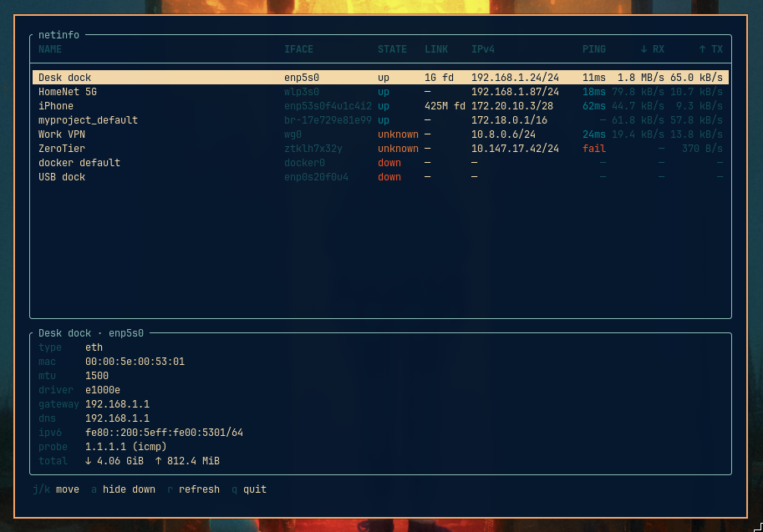This screenshot has width=763, height=532.
Task: Click the quit shortcut hint
Action: pos(249,489)
